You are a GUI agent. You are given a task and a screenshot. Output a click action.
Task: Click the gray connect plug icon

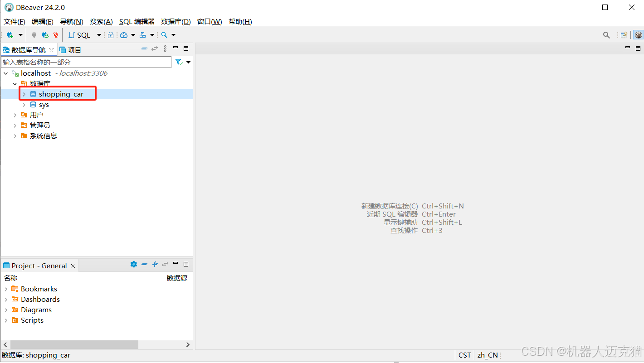click(x=34, y=35)
